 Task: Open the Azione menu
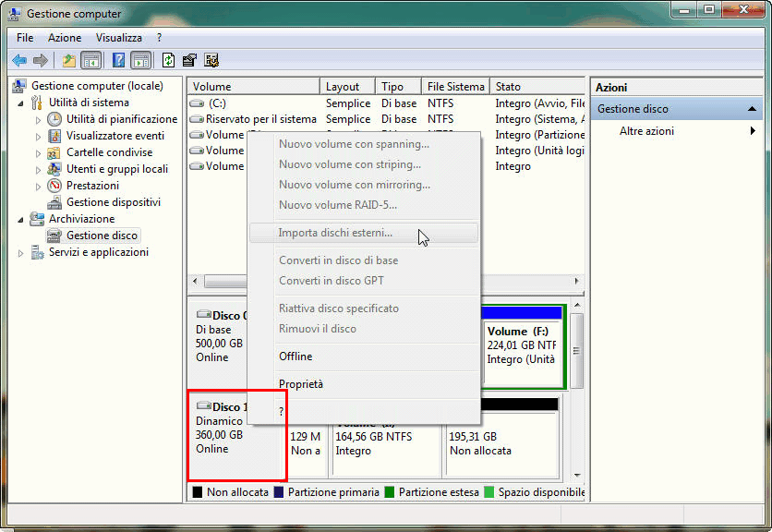coord(65,38)
